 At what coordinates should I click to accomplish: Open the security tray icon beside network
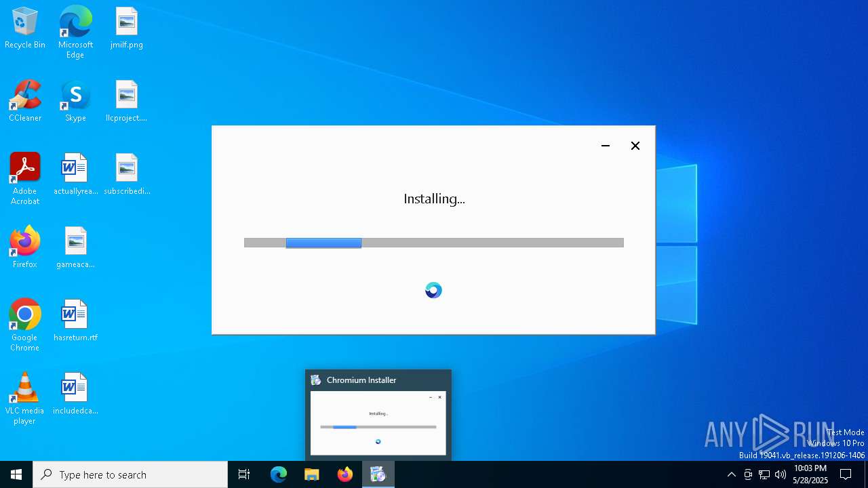coord(748,474)
